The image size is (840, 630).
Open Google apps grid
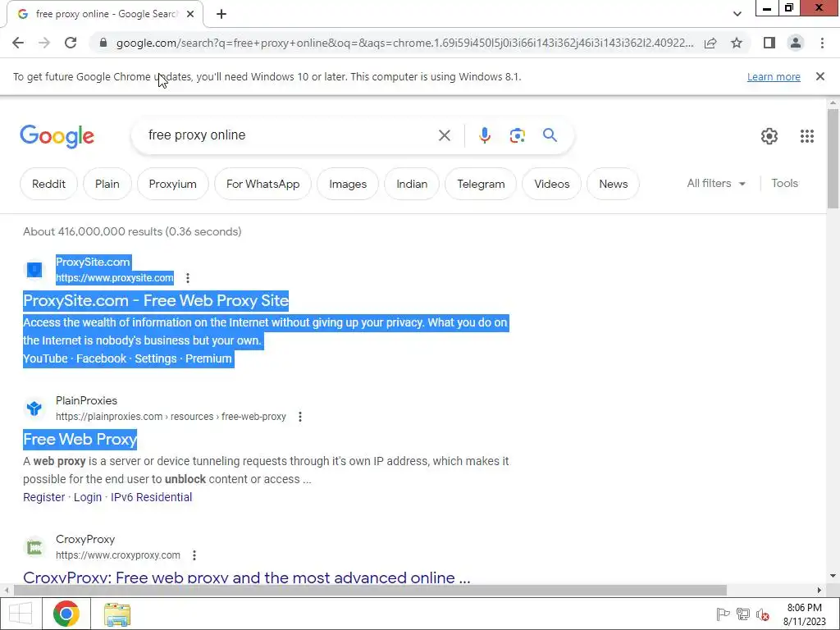pos(807,136)
